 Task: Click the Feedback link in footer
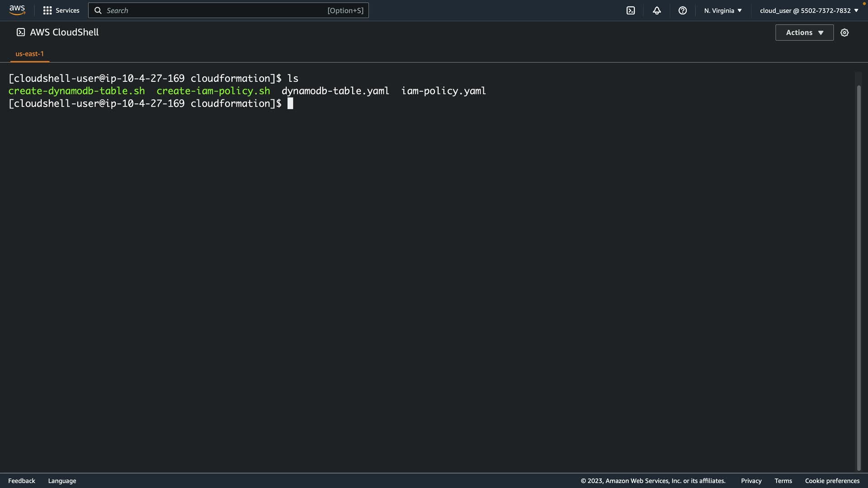[x=22, y=481]
